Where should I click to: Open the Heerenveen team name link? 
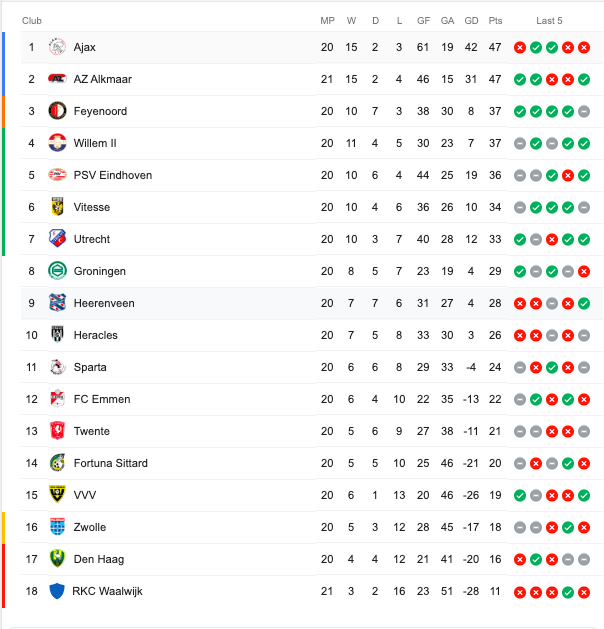tap(104, 303)
